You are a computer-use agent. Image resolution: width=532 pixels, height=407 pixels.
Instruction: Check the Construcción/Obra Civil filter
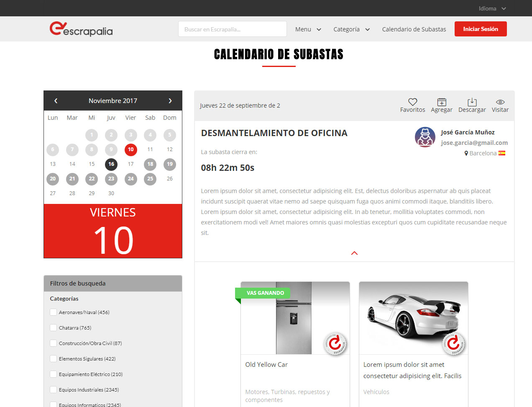click(53, 343)
